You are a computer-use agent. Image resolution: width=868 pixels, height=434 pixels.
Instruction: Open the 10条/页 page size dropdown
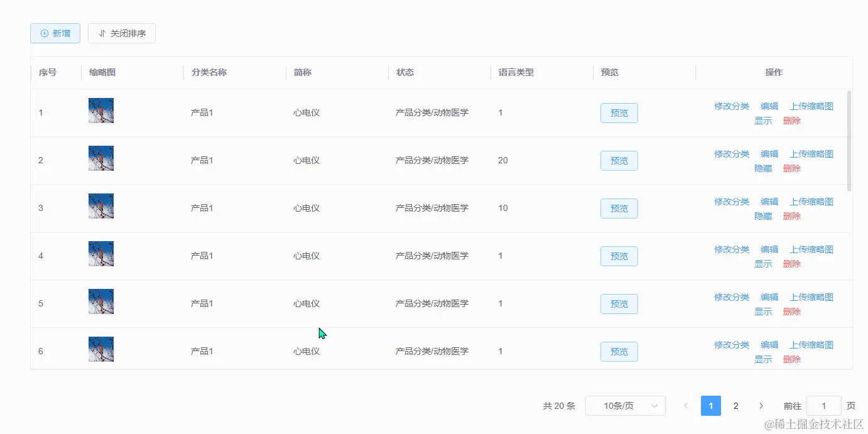(x=626, y=406)
